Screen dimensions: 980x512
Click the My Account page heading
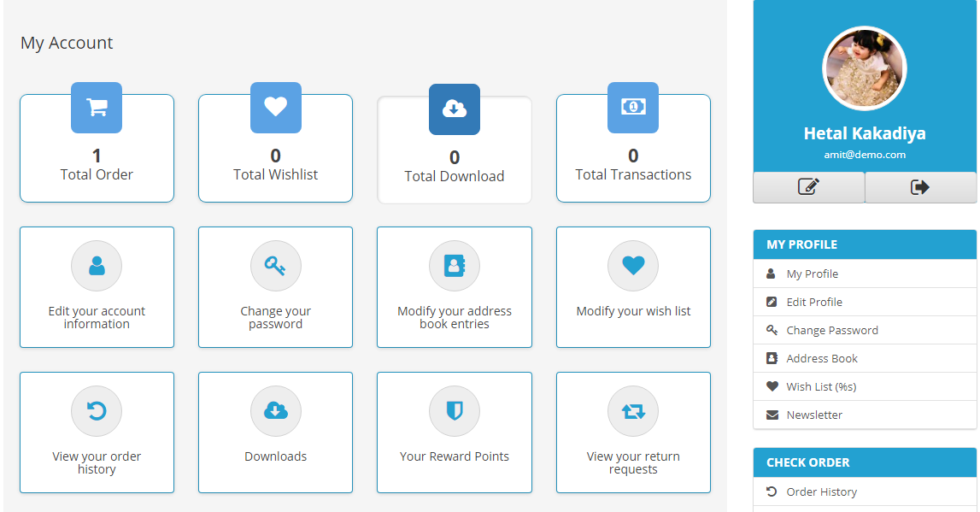click(x=67, y=43)
